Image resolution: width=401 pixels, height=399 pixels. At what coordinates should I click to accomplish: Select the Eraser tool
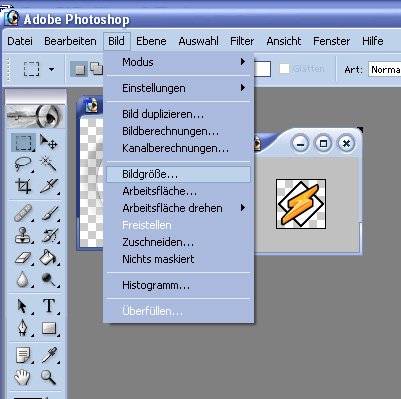(23, 258)
